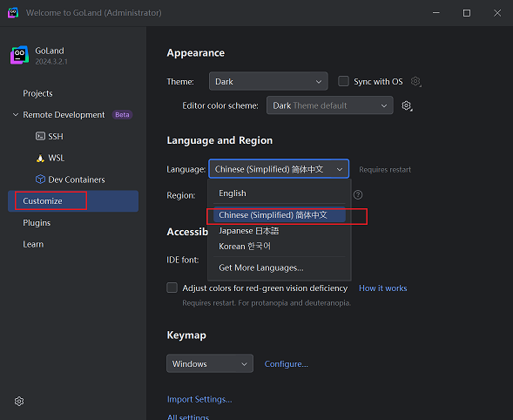Image resolution: width=513 pixels, height=420 pixels.
Task: Click the Beta badge next to Remote Development
Action: pyautogui.click(x=122, y=115)
